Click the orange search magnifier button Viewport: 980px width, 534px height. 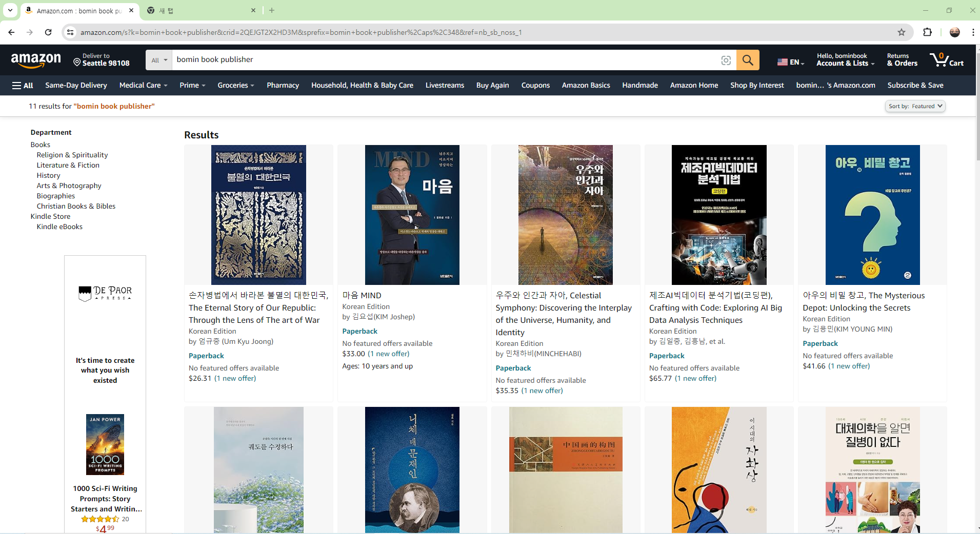point(748,60)
